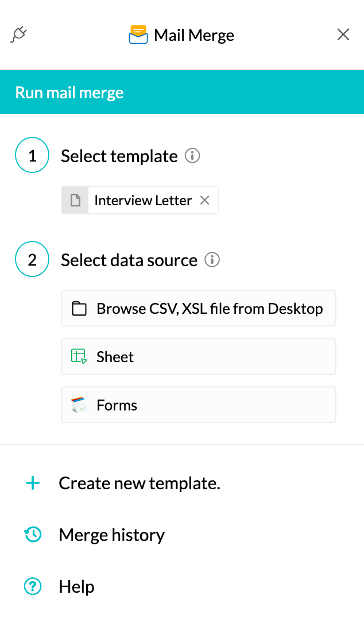Open the Interview Letter template chip
The image size is (364, 618).
pos(143,200)
